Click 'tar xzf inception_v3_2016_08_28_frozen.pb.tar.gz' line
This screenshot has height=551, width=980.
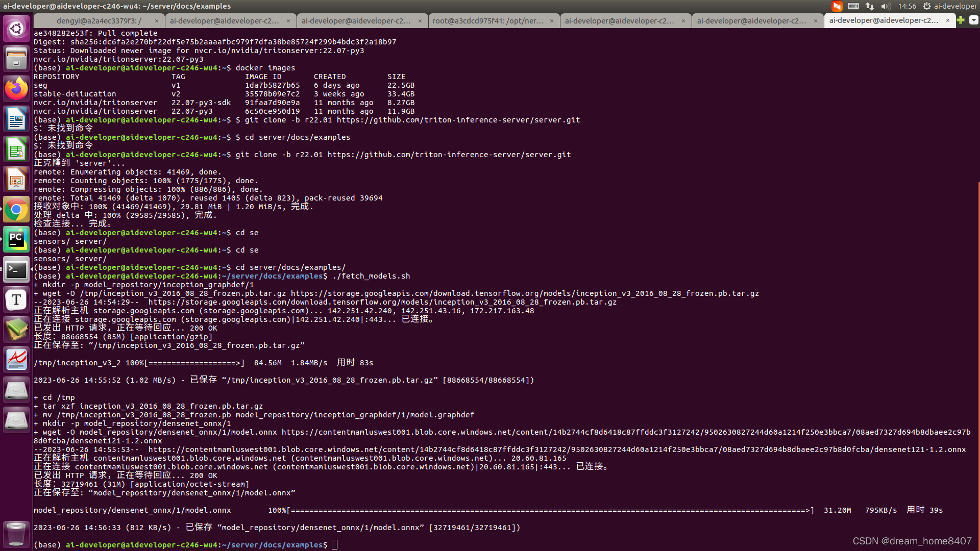click(x=149, y=406)
